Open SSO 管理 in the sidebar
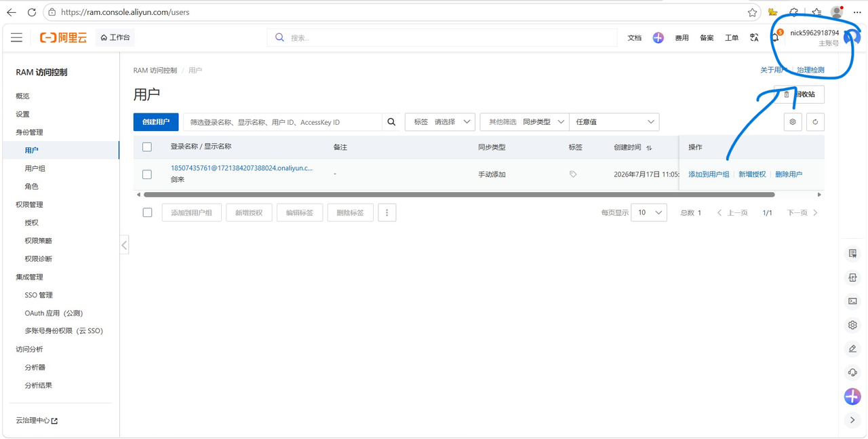Screen dimensions: 868x439 coord(39,295)
